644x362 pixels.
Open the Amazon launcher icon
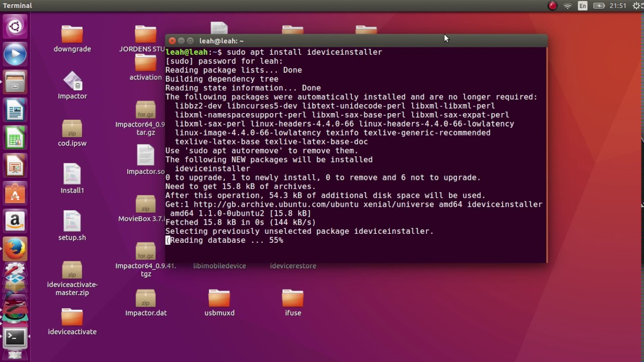pos(15,221)
